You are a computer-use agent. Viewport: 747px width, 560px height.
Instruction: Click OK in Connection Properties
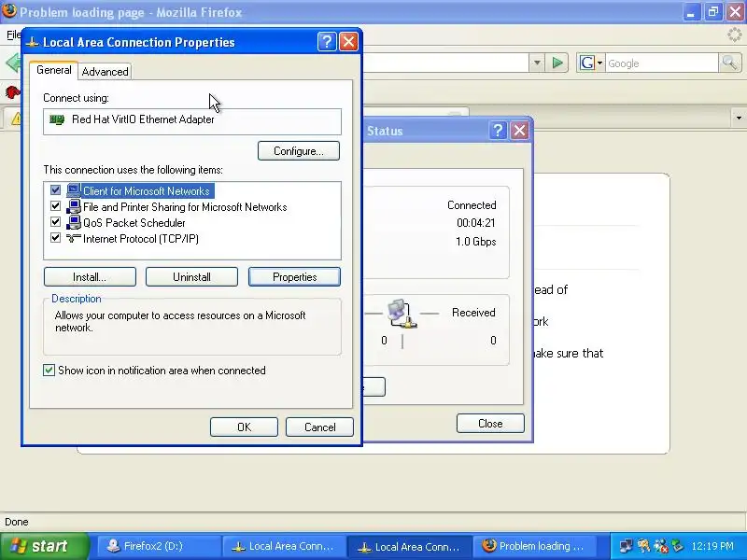(x=244, y=427)
